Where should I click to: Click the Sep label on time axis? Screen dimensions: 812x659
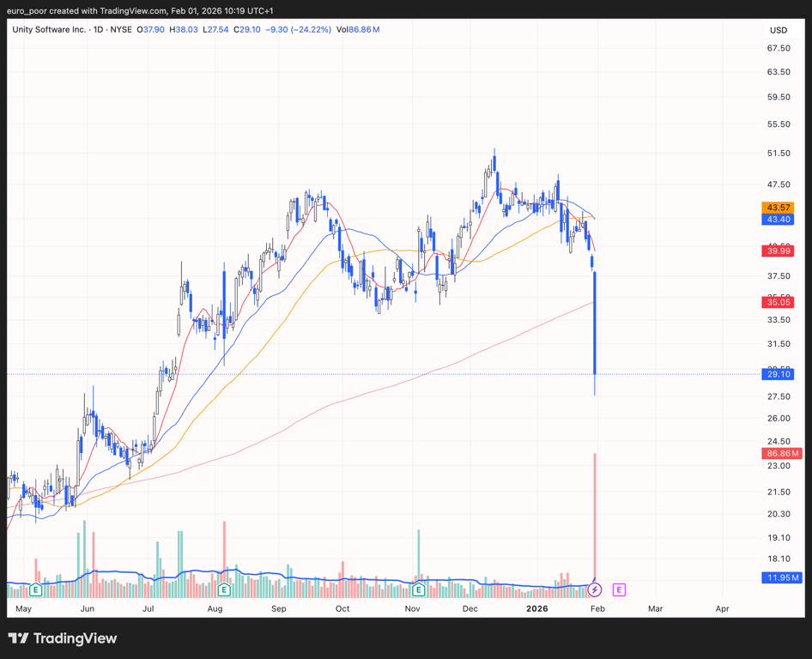point(278,608)
